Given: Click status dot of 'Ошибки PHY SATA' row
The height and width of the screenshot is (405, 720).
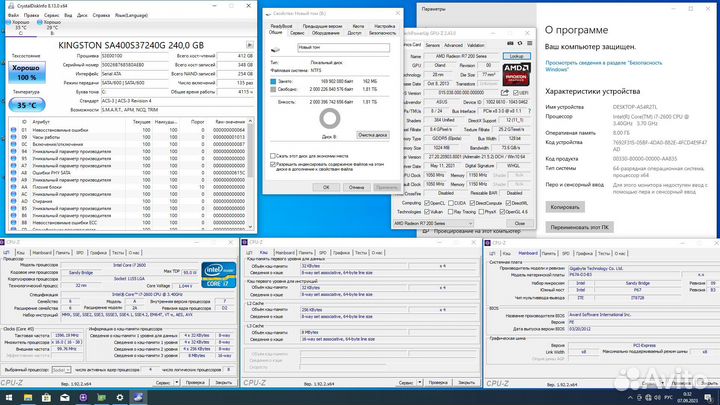Looking at the screenshot, I should point(13,173).
